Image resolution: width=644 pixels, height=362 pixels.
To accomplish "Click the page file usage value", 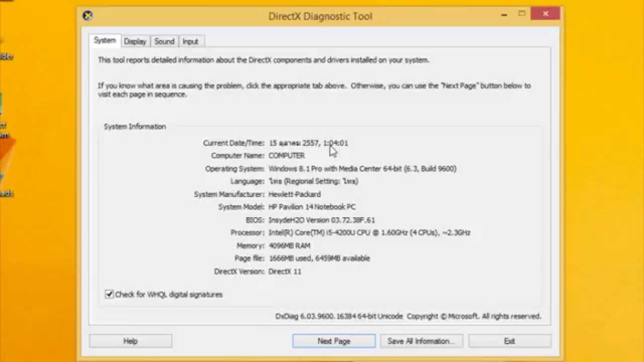I will [319, 258].
